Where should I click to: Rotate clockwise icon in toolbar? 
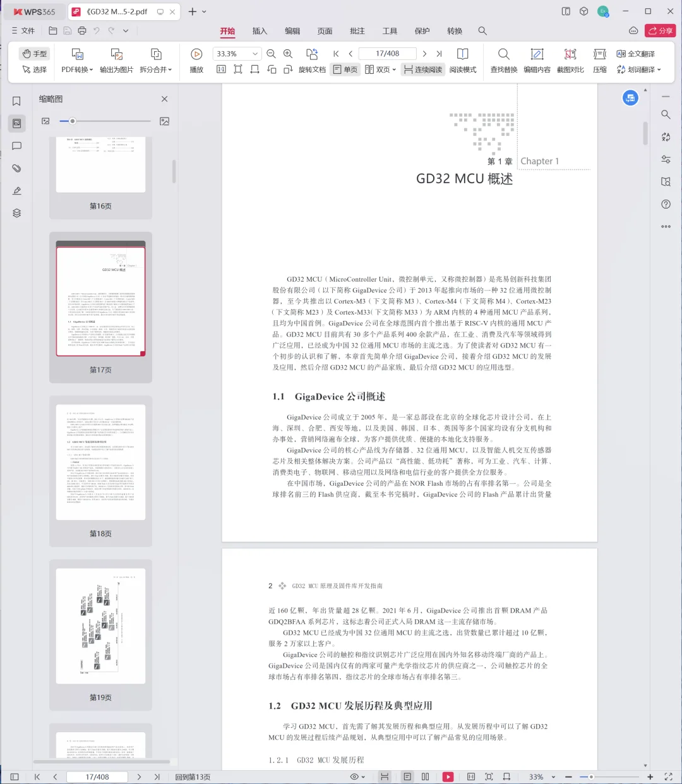click(288, 69)
